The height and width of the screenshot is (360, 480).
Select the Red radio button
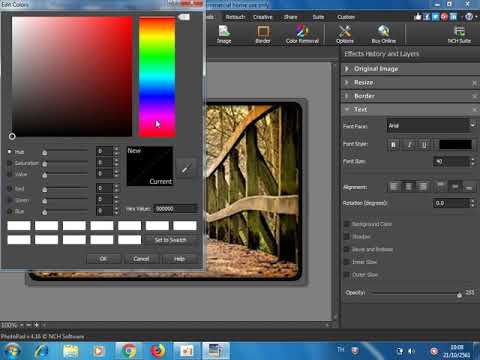(10, 189)
